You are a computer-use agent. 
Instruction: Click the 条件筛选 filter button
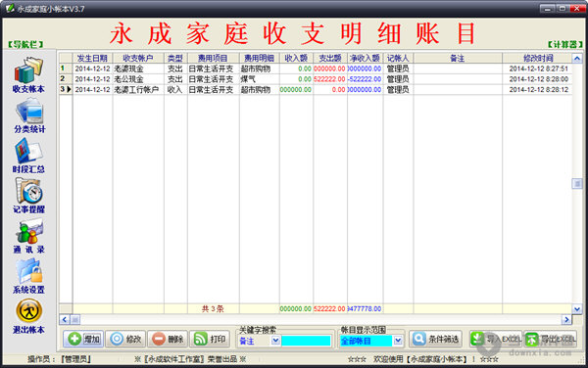[x=435, y=340]
